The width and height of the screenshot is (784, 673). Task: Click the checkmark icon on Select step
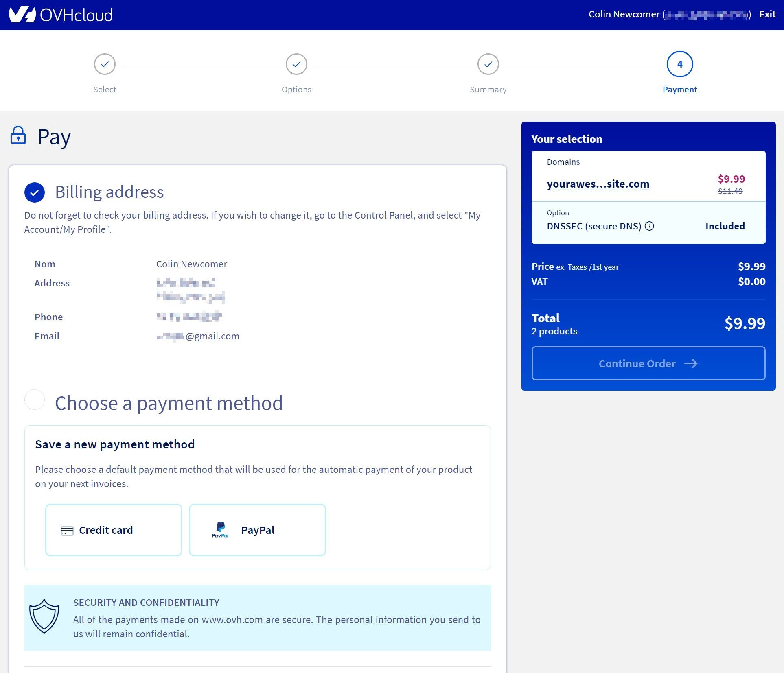coord(105,64)
